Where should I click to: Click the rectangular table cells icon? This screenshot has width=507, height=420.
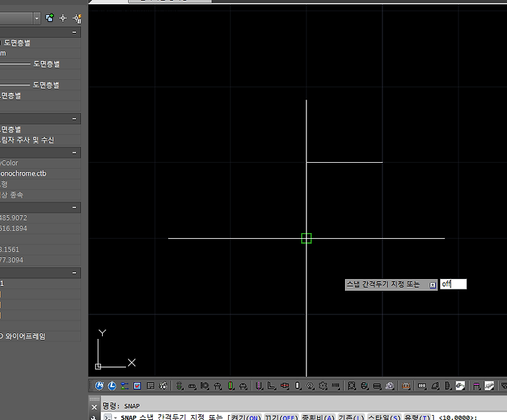point(422,385)
